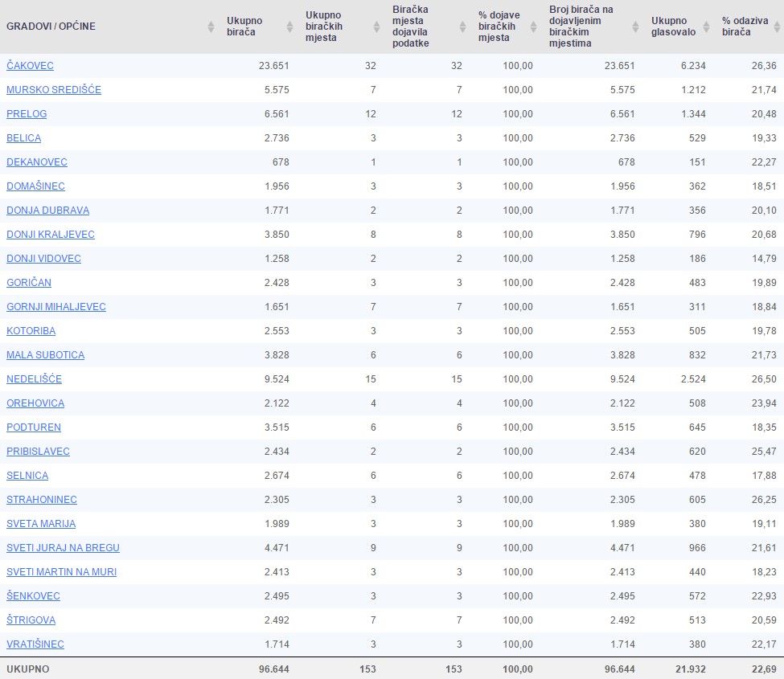The height and width of the screenshot is (679, 784).
Task: Click sort arrows beside Biračka mjesta dojavila podatke
Action: [x=462, y=27]
